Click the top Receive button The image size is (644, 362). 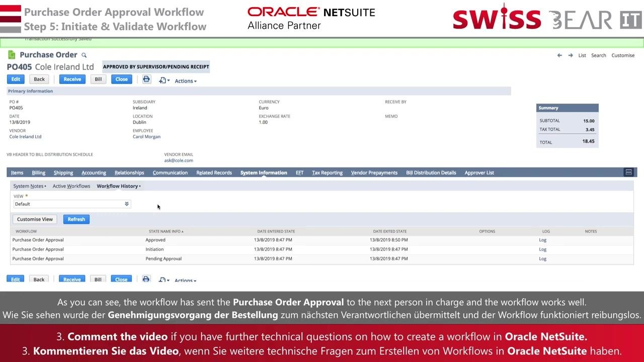[72, 79]
